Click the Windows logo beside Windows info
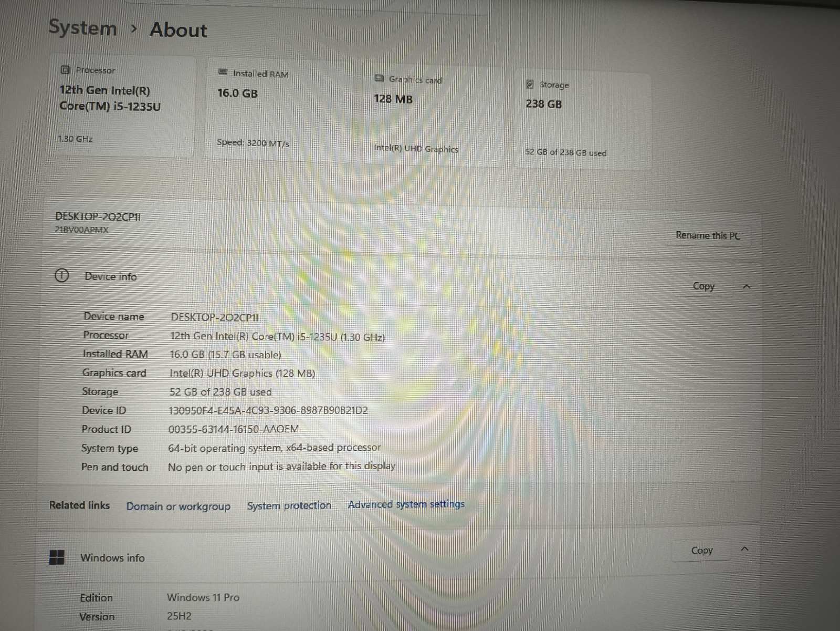 point(57,557)
